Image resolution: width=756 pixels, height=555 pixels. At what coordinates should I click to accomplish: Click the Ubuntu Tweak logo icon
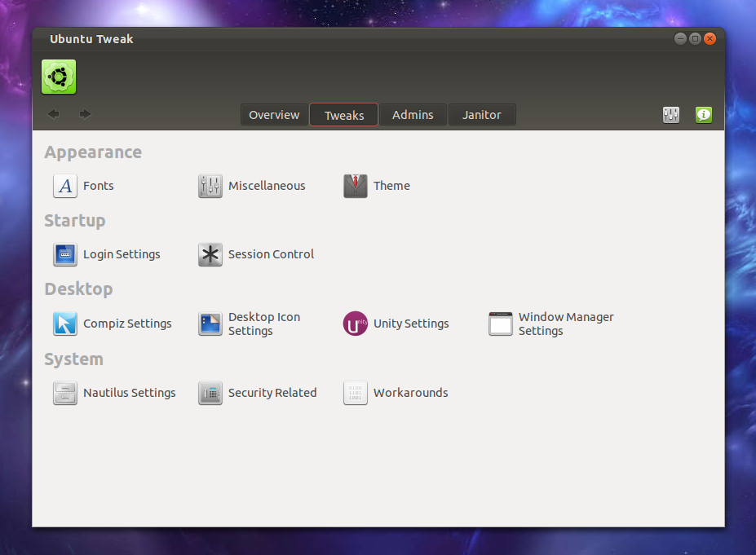57,76
